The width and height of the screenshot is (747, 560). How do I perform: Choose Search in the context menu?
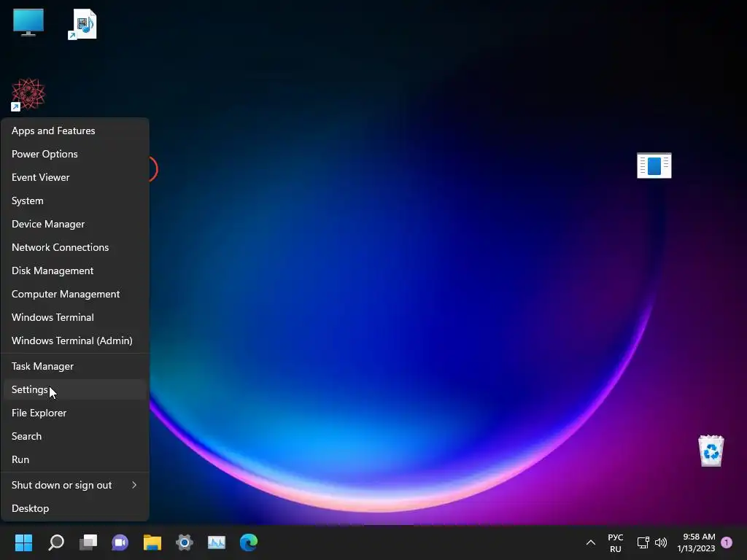(75, 436)
